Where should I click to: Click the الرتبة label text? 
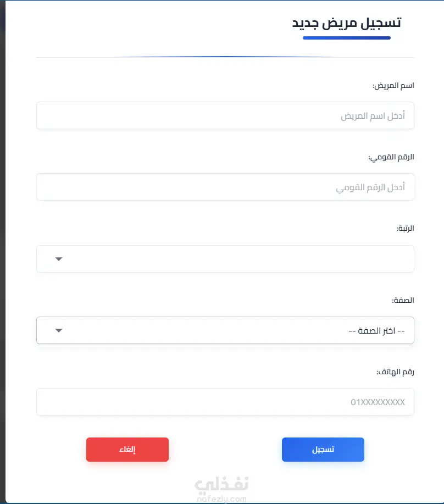(x=405, y=229)
